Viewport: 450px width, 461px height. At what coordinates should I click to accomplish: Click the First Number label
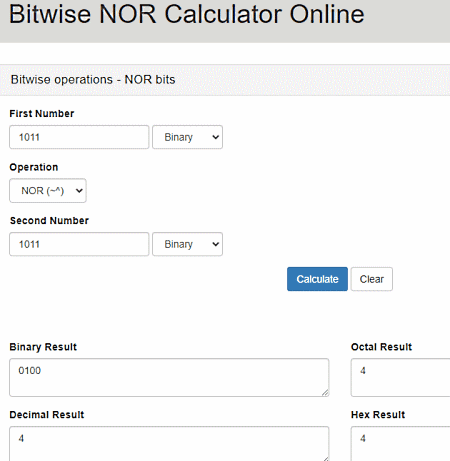click(42, 114)
